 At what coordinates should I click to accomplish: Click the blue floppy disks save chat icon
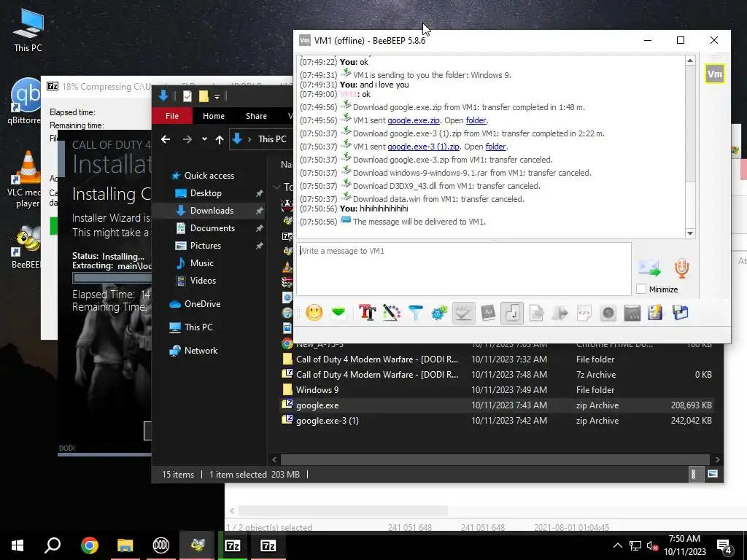point(680,313)
